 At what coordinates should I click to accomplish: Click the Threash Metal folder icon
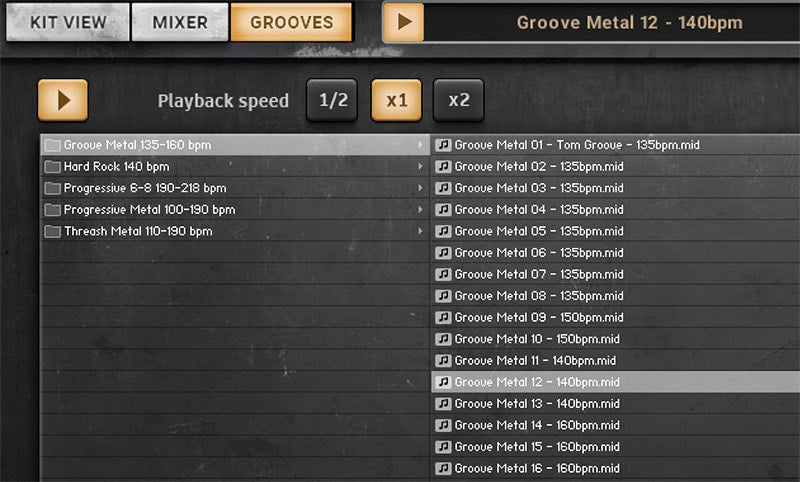click(52, 232)
